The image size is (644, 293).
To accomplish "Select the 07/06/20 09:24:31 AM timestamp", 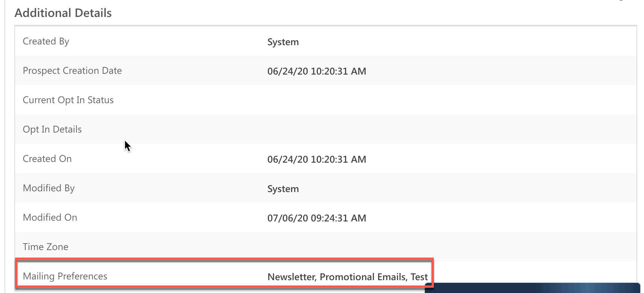I will point(316,218).
